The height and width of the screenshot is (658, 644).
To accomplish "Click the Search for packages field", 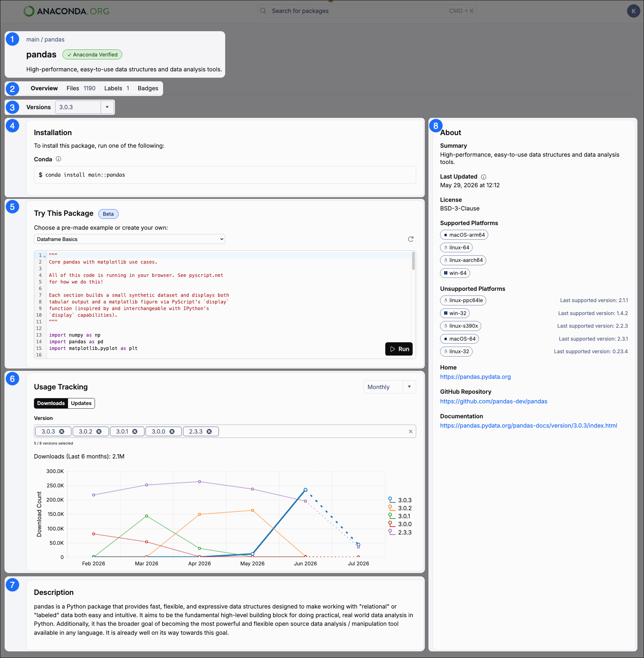I will [x=367, y=11].
